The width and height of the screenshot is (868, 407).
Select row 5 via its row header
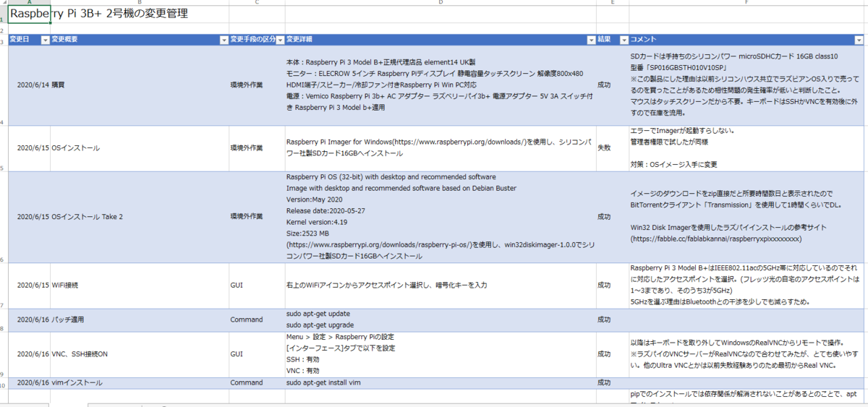(x=4, y=149)
